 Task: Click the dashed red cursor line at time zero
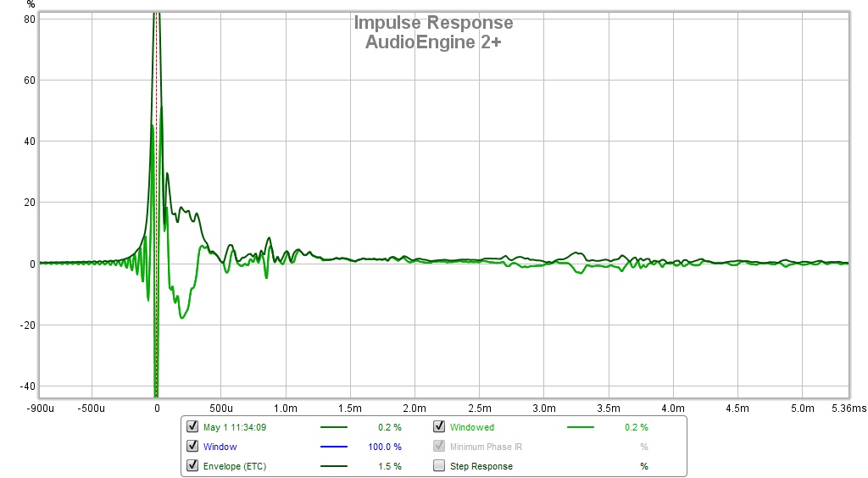157,205
